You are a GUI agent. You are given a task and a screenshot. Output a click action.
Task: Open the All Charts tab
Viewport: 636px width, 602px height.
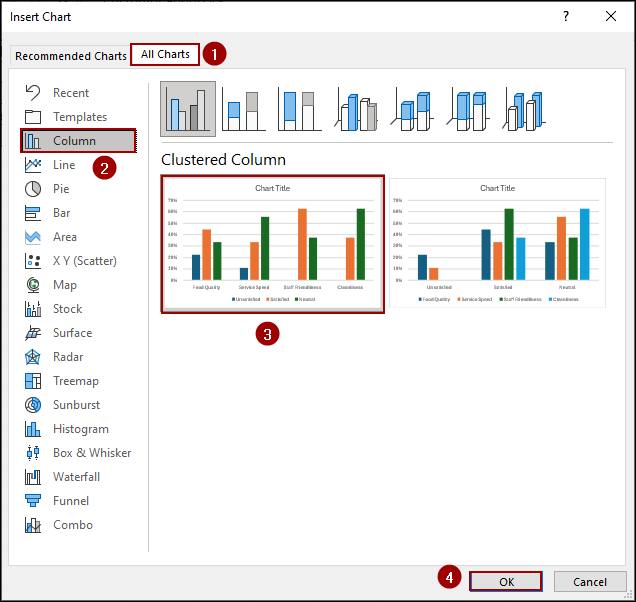(165, 54)
